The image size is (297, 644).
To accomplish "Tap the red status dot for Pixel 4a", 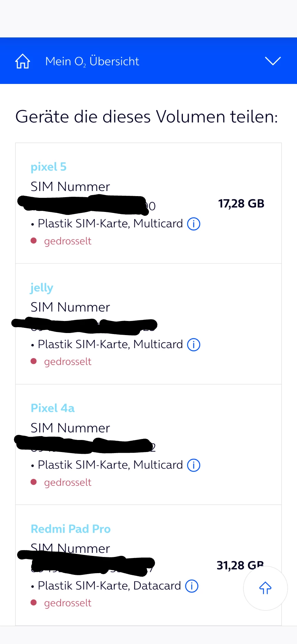I will 34,482.
